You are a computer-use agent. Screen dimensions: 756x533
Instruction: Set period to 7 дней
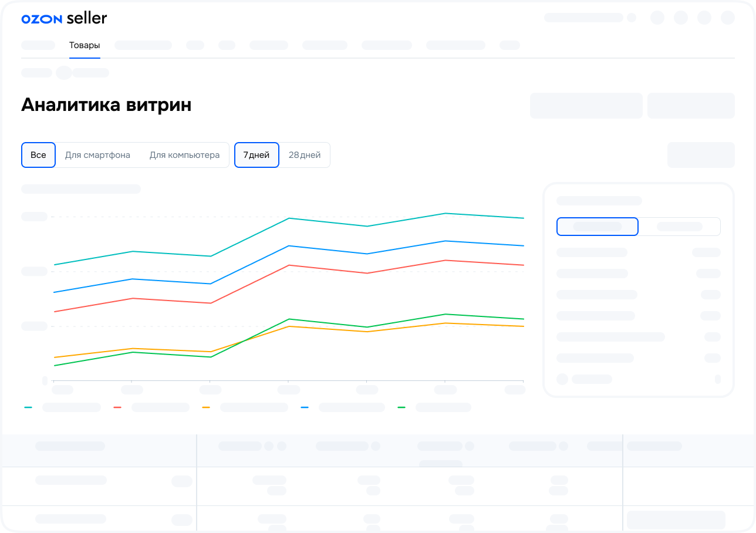(x=256, y=155)
